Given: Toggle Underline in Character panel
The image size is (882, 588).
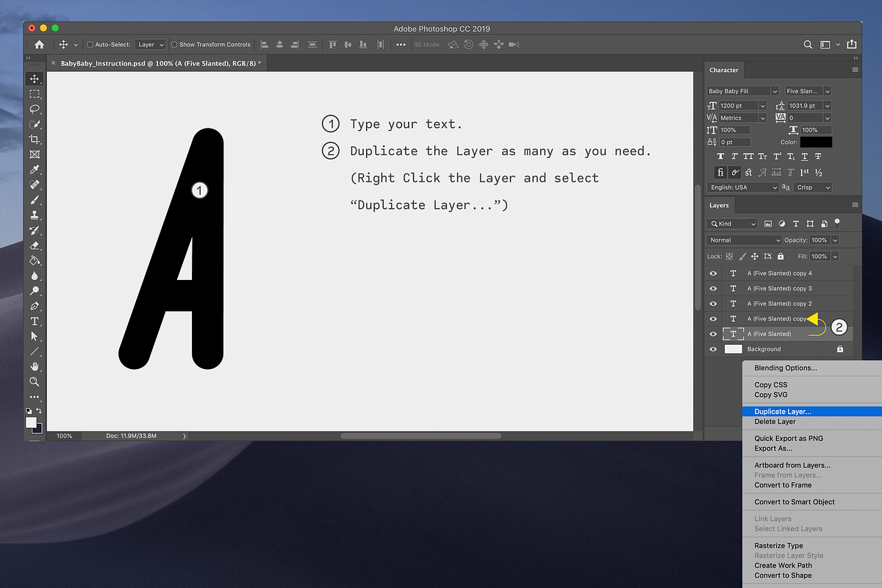Looking at the screenshot, I should click(x=805, y=157).
